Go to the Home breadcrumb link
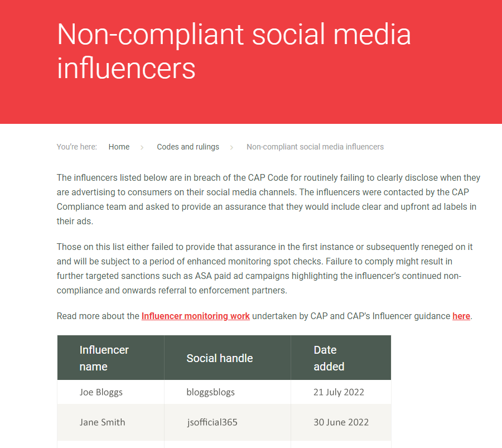 (x=119, y=147)
